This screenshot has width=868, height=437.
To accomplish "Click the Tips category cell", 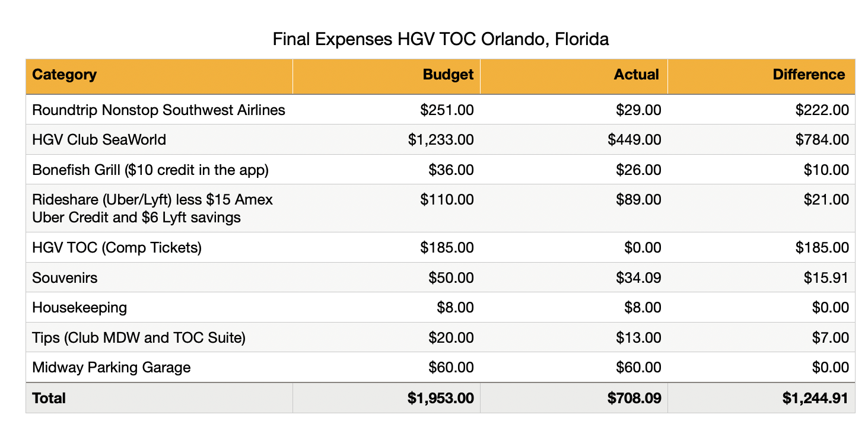I will (x=139, y=338).
